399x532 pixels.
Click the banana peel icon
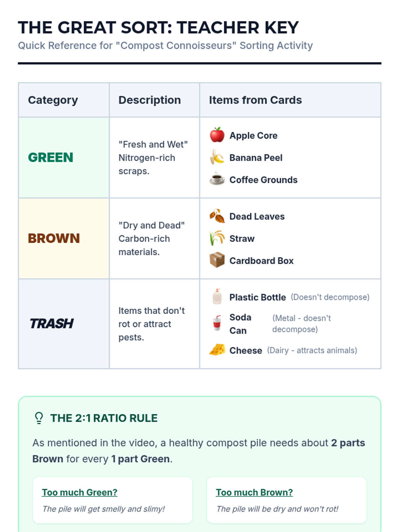217,157
